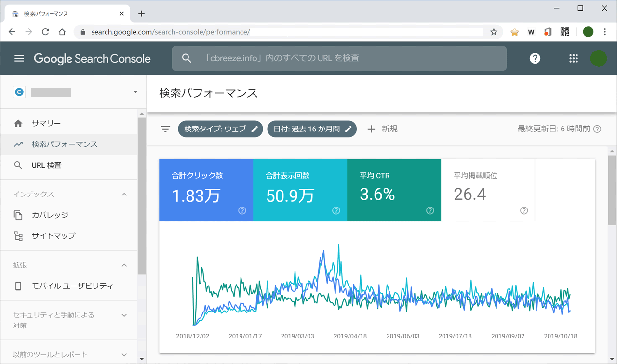617x364 pixels.
Task: Toggle the 合計クリック数 metric card
Action: click(x=206, y=190)
